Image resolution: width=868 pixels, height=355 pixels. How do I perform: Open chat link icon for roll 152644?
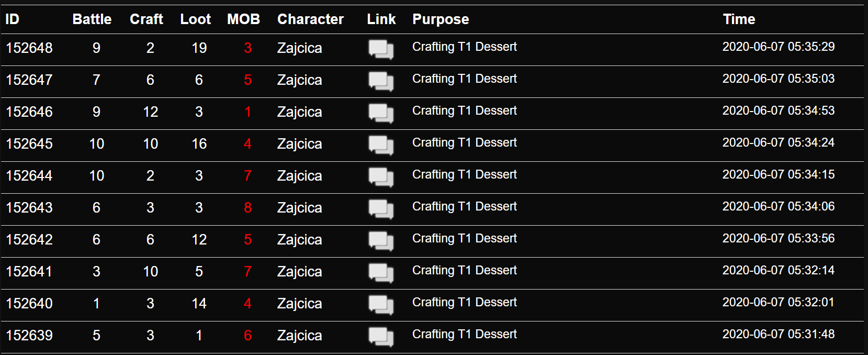pyautogui.click(x=381, y=177)
